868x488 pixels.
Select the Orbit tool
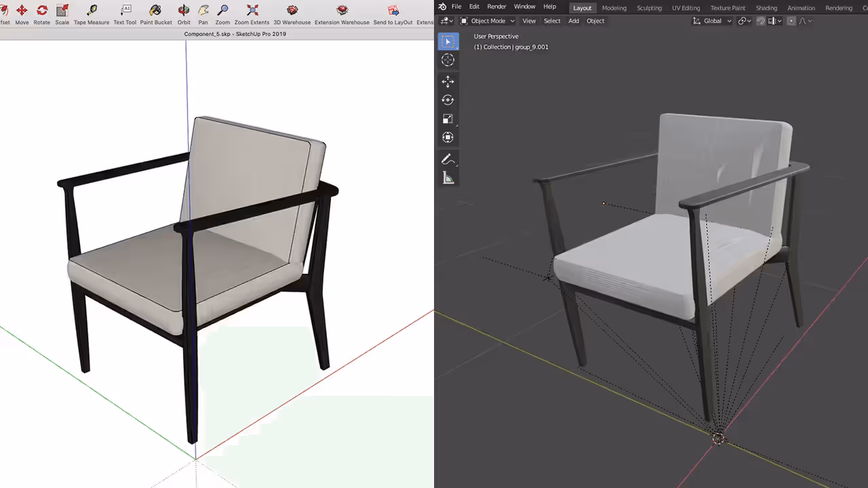pyautogui.click(x=184, y=14)
